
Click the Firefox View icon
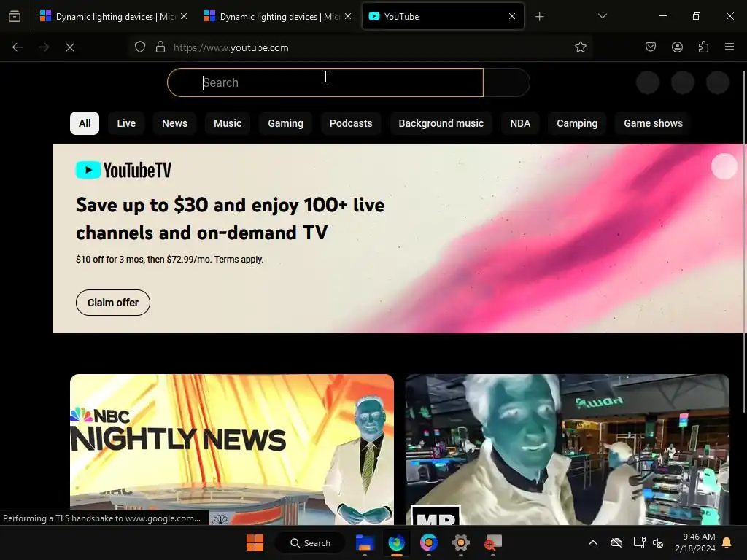click(15, 16)
